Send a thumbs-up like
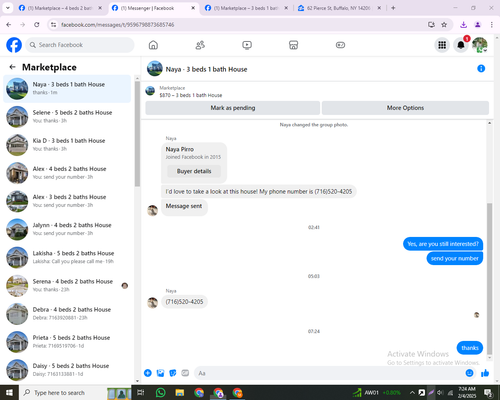Screen dimensions: 500x400 [485, 373]
